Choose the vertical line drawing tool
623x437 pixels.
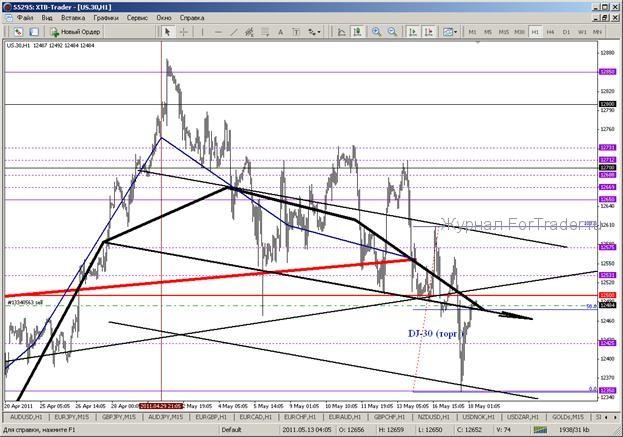click(x=202, y=32)
